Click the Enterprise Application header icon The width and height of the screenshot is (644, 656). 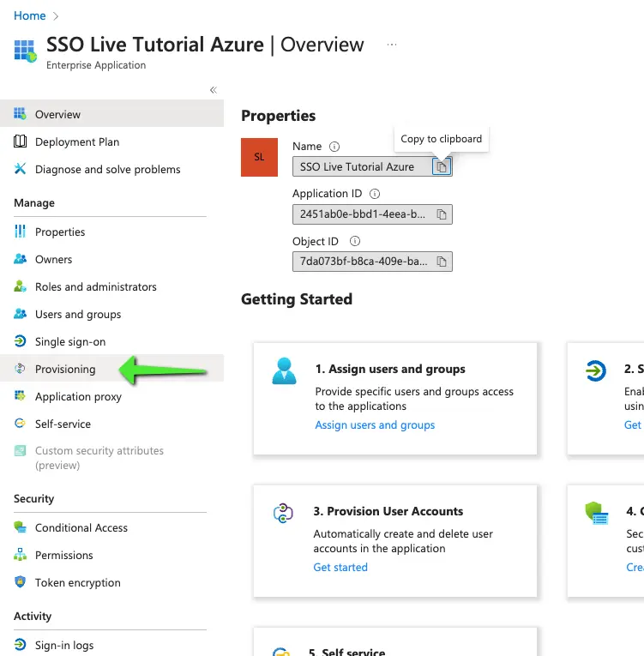(25, 51)
